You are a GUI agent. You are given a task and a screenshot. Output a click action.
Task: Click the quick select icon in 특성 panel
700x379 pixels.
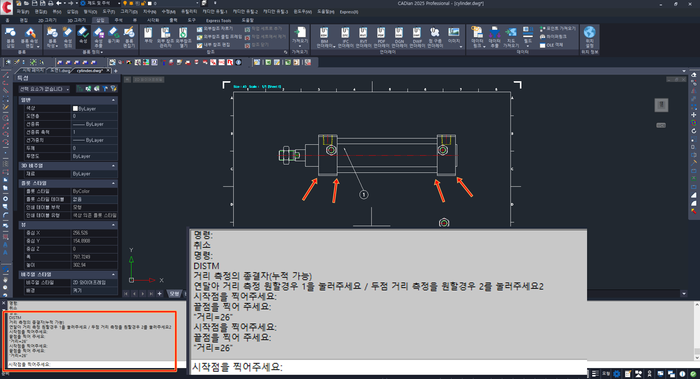(113, 89)
